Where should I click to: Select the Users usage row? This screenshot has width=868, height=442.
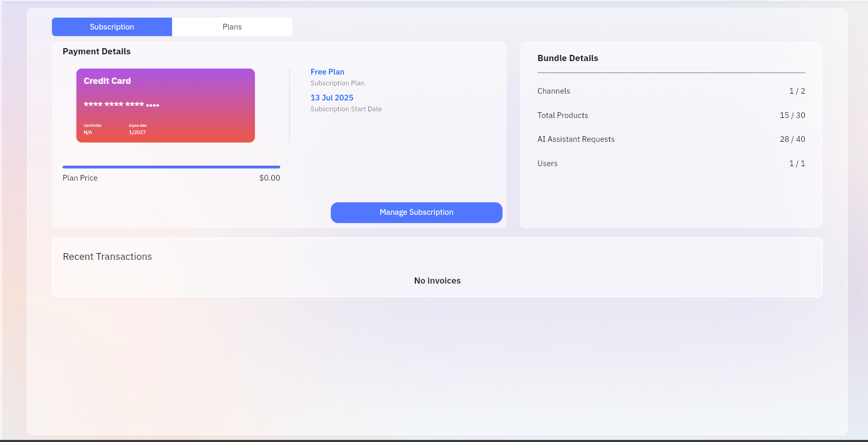671,164
